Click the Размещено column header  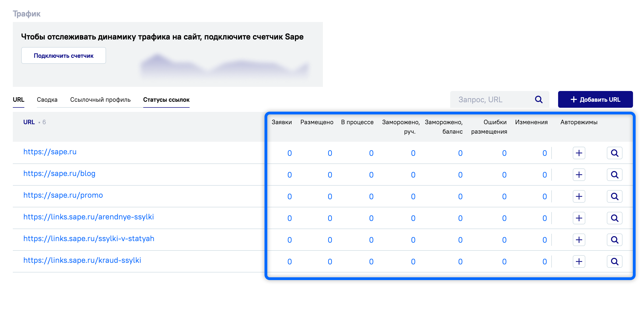pyautogui.click(x=317, y=122)
